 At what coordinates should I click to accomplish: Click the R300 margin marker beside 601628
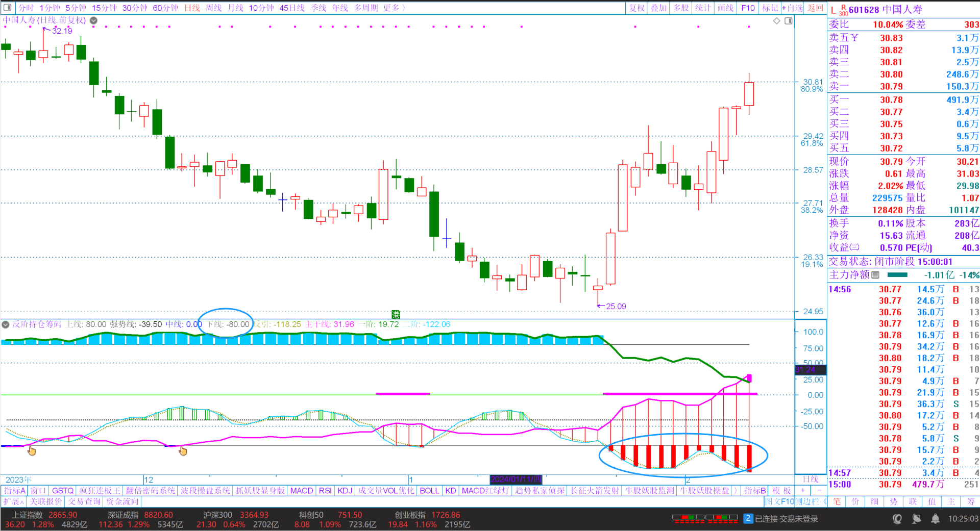pos(843,10)
